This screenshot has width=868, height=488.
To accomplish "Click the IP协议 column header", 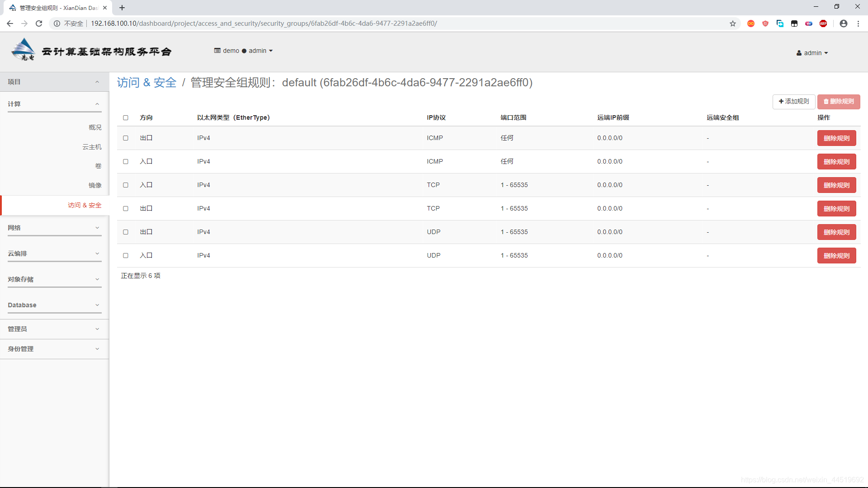I will (436, 117).
